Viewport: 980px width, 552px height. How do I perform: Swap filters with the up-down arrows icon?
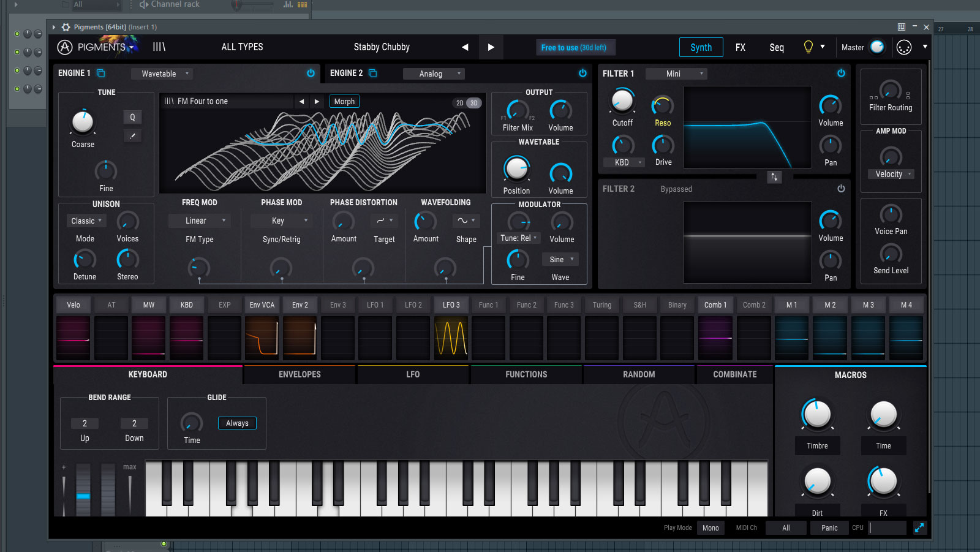[x=774, y=177]
